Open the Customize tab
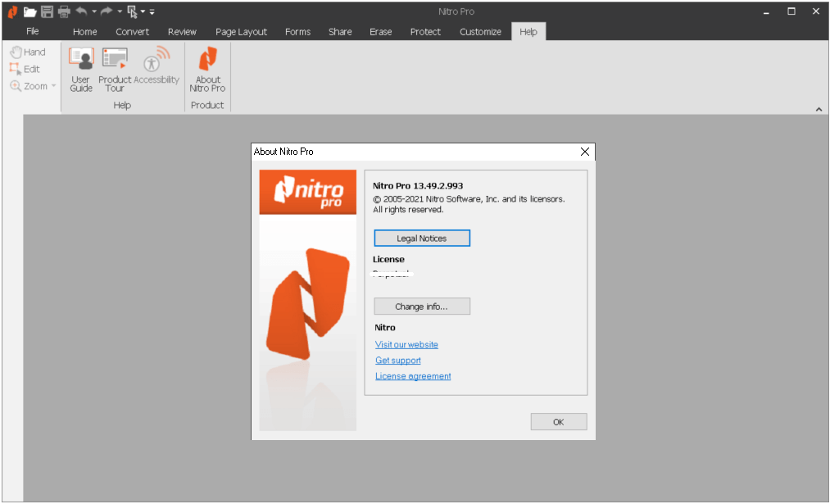 tap(480, 32)
